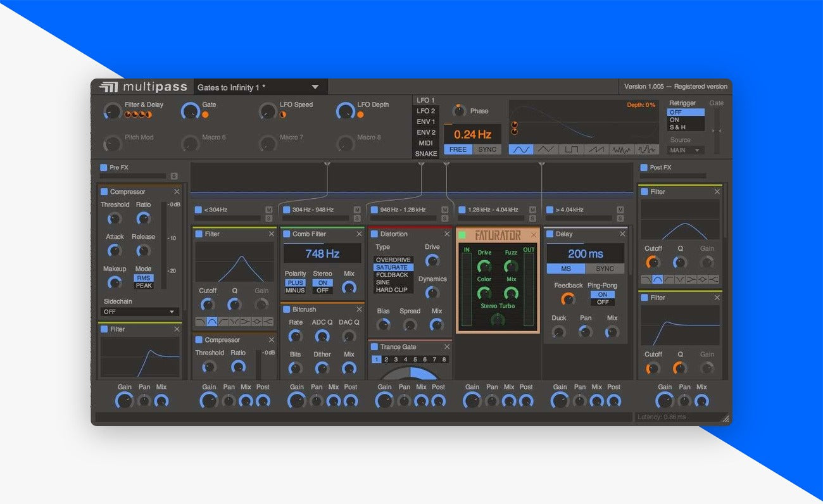Click the Distortion Drive knob

pyautogui.click(x=432, y=261)
